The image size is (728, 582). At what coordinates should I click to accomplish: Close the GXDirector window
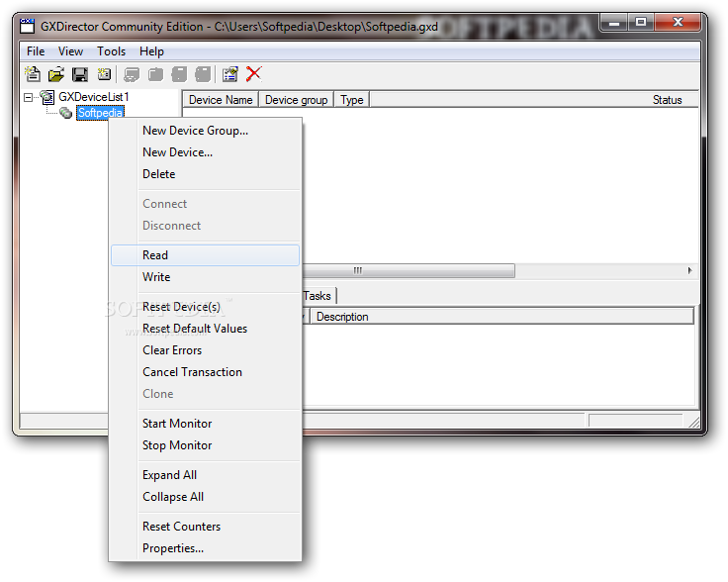[678, 23]
